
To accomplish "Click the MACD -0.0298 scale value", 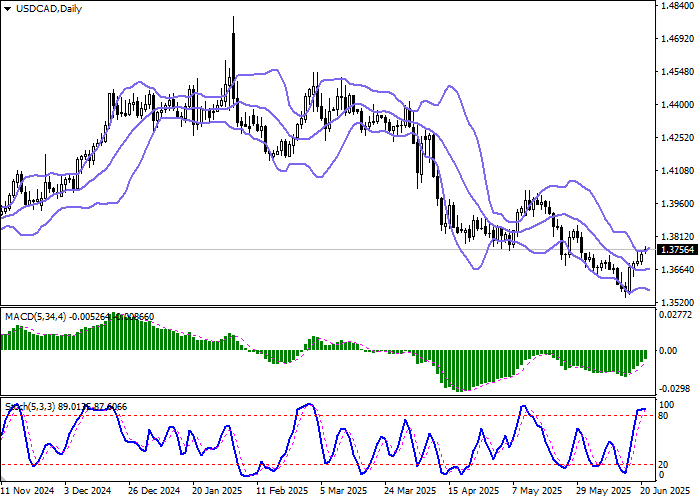I will [x=677, y=387].
